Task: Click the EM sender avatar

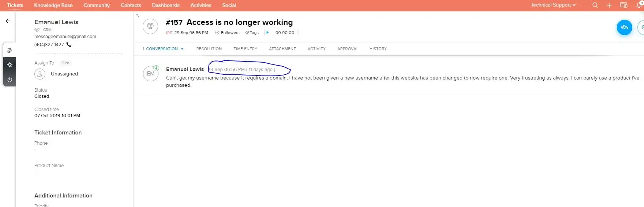Action: pos(151,74)
